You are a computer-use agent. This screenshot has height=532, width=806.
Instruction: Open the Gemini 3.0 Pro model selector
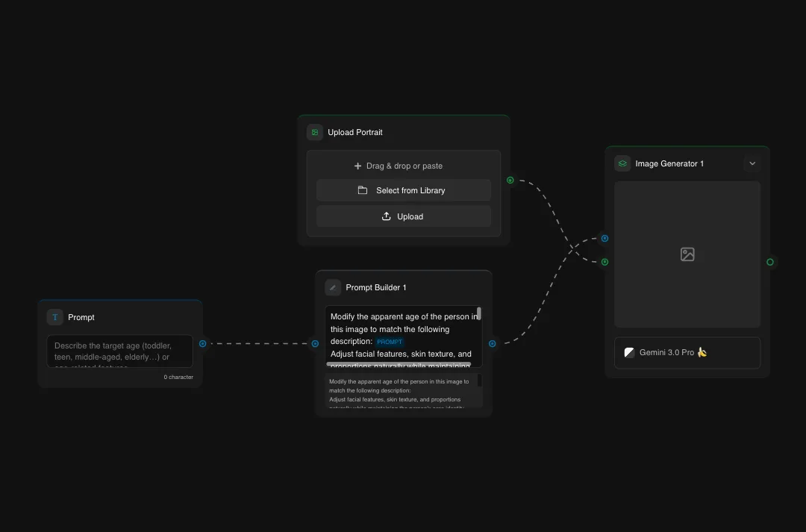[x=687, y=352]
